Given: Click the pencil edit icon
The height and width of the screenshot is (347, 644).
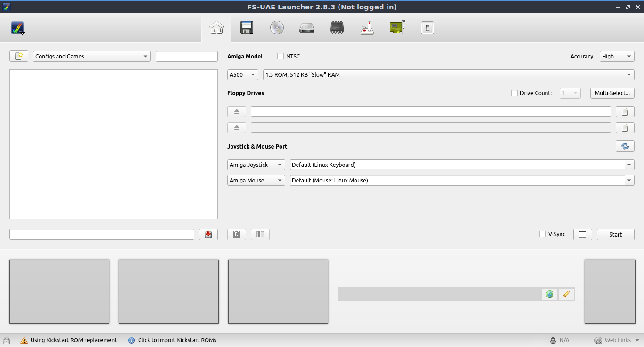Looking at the screenshot, I should pos(566,294).
